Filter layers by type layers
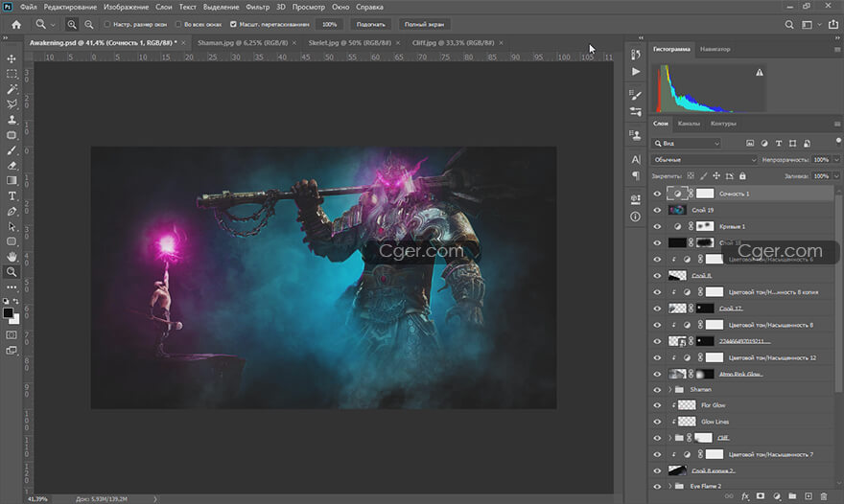The image size is (844, 504). tap(779, 144)
